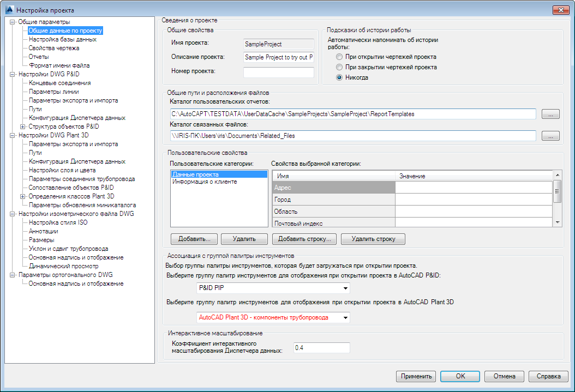
Task: Collapse the 'Настройки DWG Plant 3D' tree node
Action: (x=13, y=135)
